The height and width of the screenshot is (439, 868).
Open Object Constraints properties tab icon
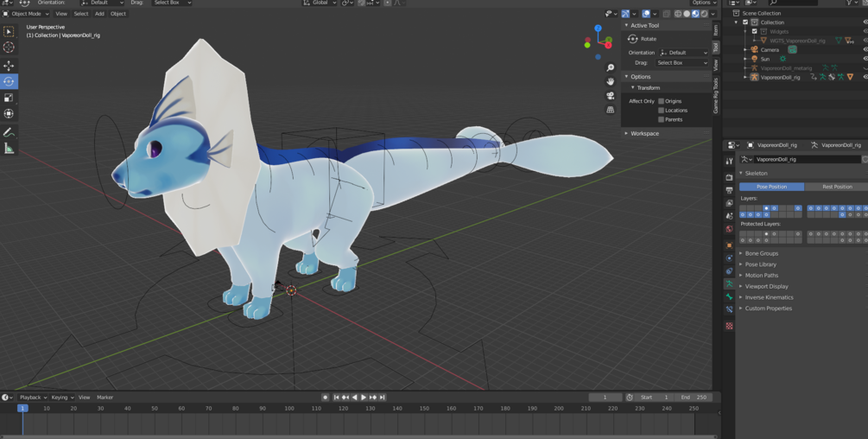[x=729, y=270]
